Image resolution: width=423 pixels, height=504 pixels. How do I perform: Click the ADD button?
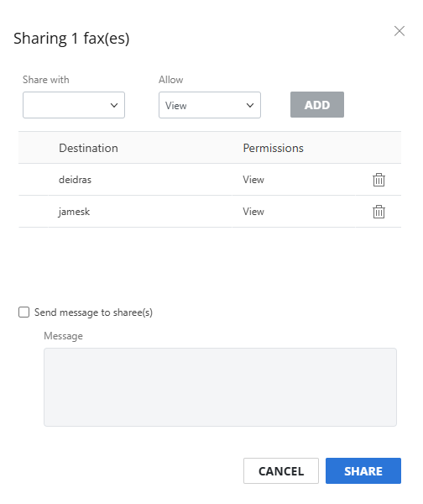(x=317, y=105)
